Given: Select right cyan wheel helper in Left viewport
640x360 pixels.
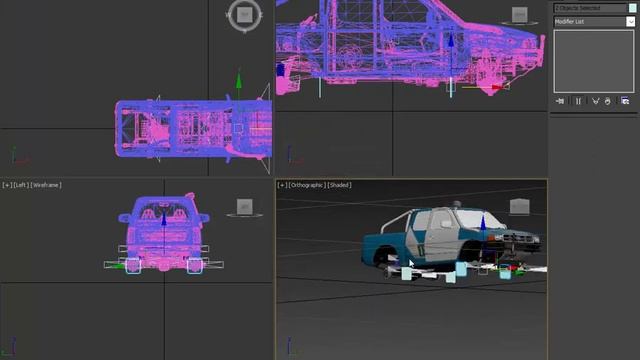Looking at the screenshot, I should tap(195, 266).
